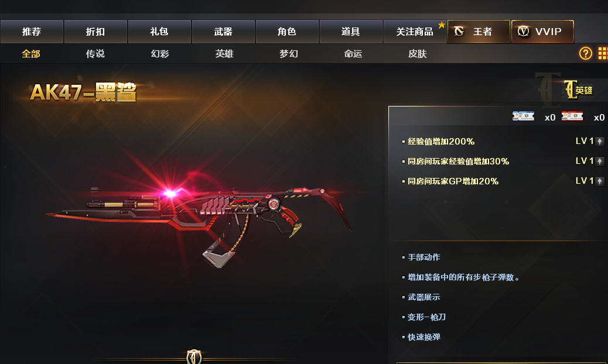Open the help question mark icon
Image resolution: width=608 pixels, height=364 pixels.
[x=586, y=53]
